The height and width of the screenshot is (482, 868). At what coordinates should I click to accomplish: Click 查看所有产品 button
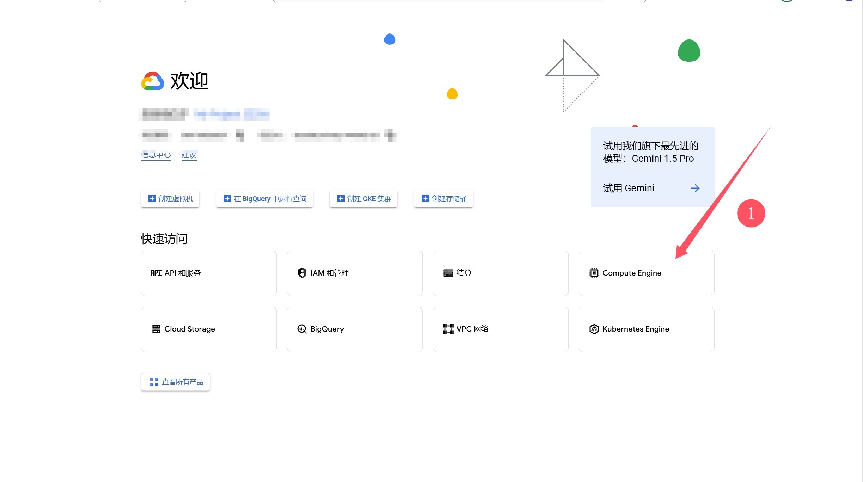(x=176, y=382)
